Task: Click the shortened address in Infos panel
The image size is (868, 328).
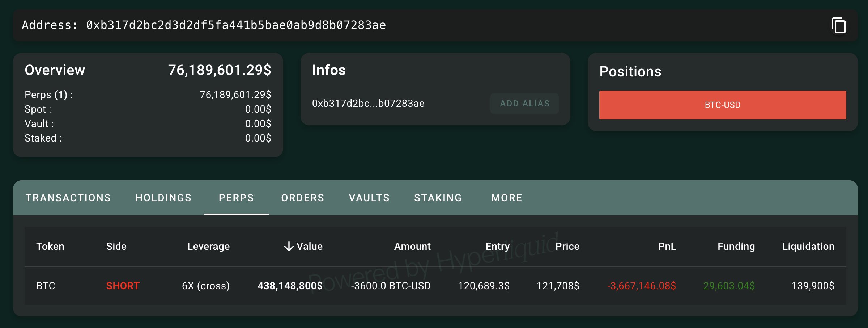Action: pyautogui.click(x=368, y=104)
